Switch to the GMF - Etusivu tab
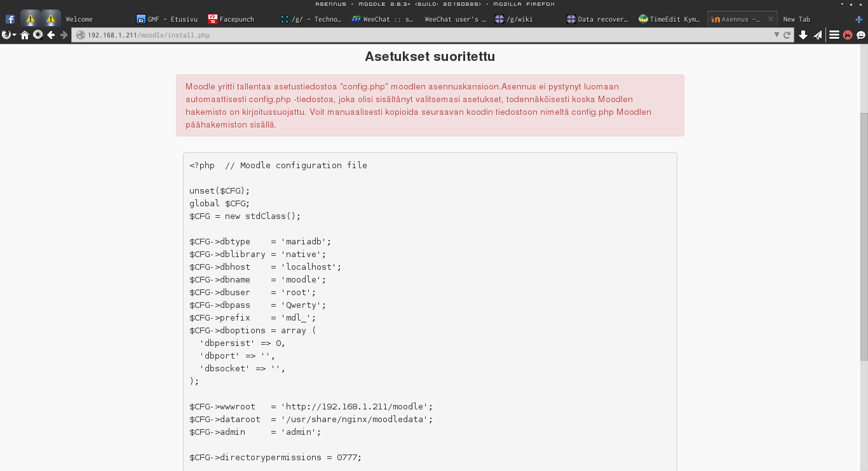The width and height of the screenshot is (868, 471). [x=168, y=19]
